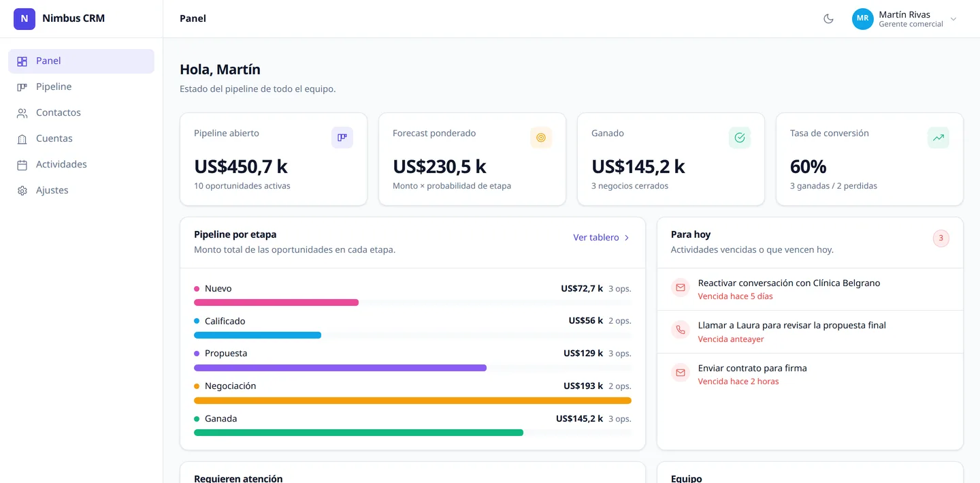Viewport: 980px width, 483px height.
Task: Click the pink dot next to Nuevo
Action: 197,289
